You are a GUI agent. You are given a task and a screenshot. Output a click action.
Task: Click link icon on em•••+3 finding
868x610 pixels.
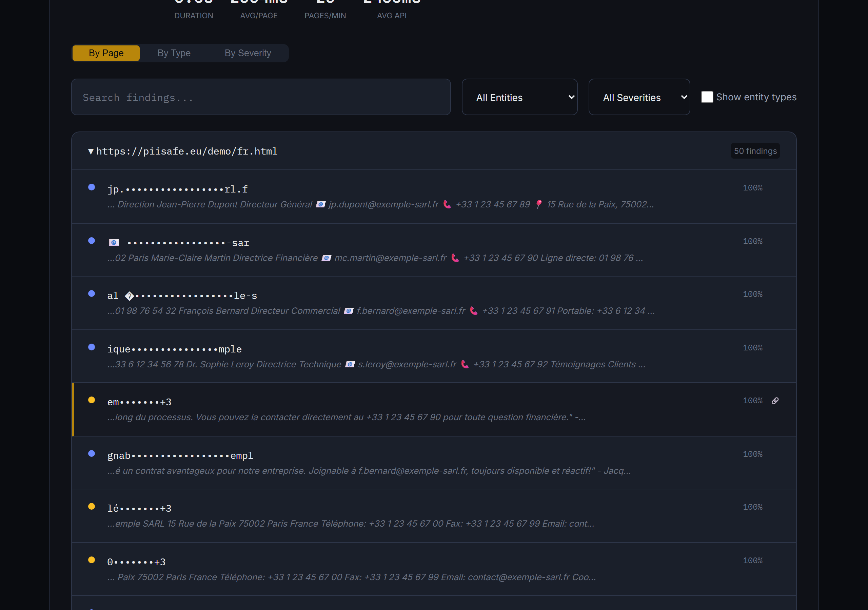tap(775, 401)
